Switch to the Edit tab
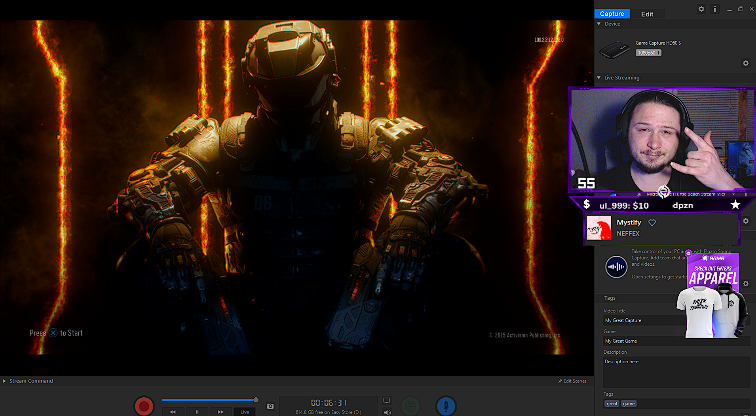Screen dimensions: 756x416 [647, 14]
